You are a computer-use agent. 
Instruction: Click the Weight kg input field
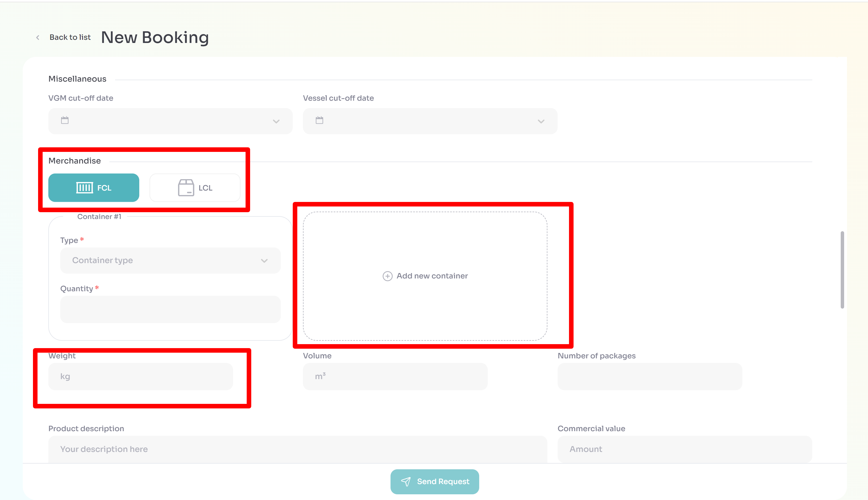[141, 376]
